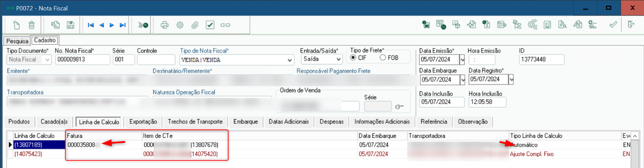Open the Data Emissão date picker arrow
644x168 pixels.
(463, 60)
